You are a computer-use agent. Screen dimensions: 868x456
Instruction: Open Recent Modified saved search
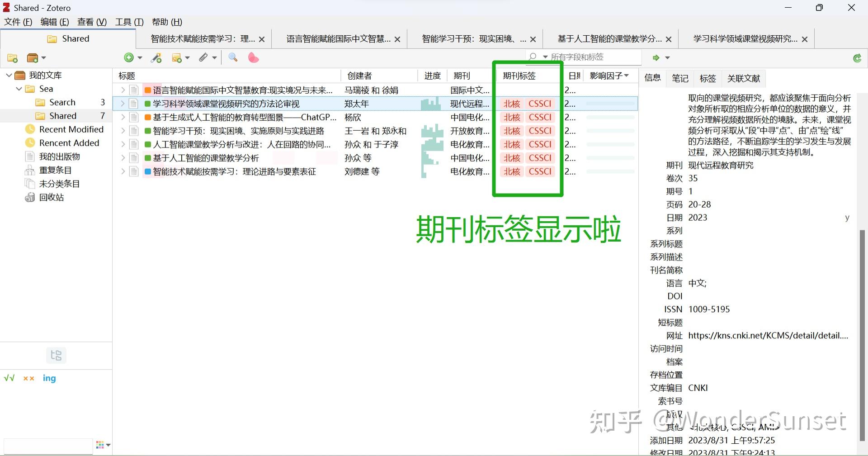click(71, 129)
